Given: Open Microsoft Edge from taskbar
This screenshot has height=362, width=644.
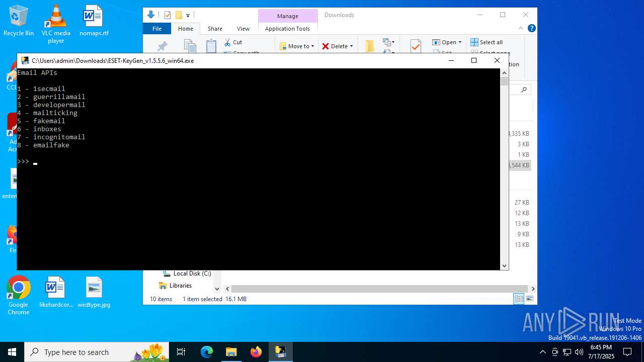Looking at the screenshot, I should (207, 352).
